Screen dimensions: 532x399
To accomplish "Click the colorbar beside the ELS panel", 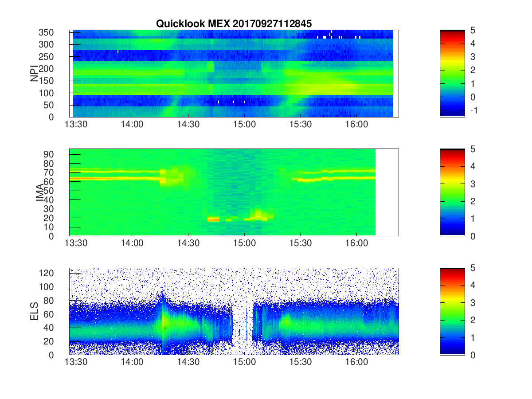I will click(x=452, y=311).
